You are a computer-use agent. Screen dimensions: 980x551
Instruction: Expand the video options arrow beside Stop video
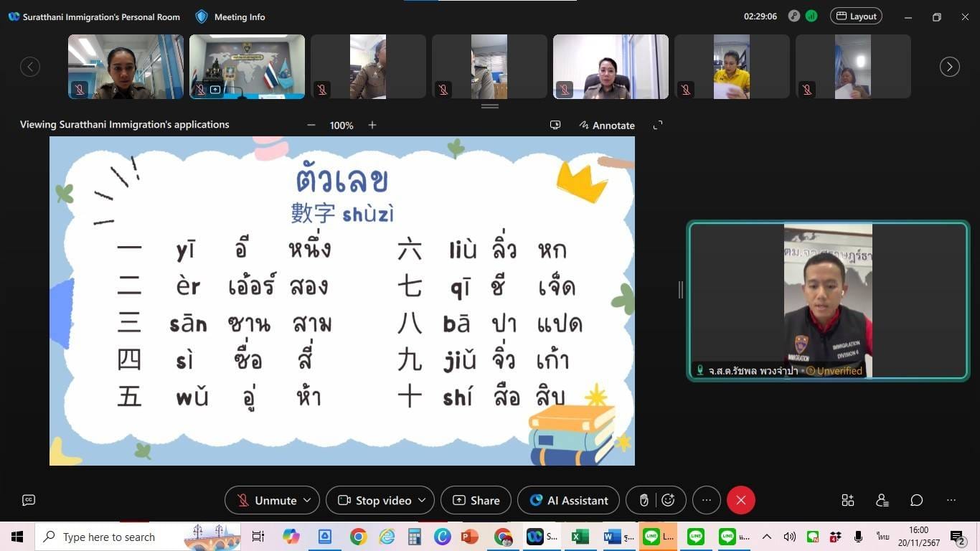pos(422,500)
